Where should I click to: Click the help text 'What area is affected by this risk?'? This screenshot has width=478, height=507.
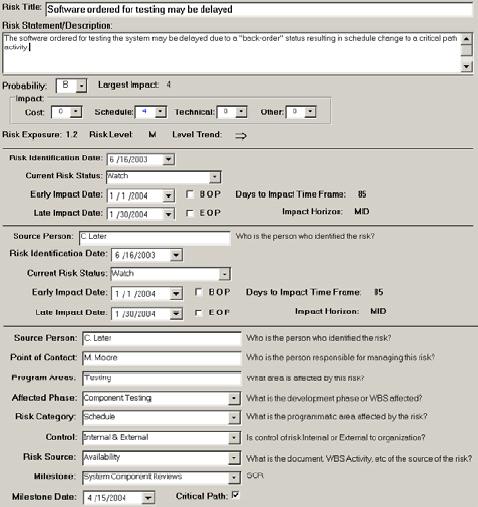(305, 378)
